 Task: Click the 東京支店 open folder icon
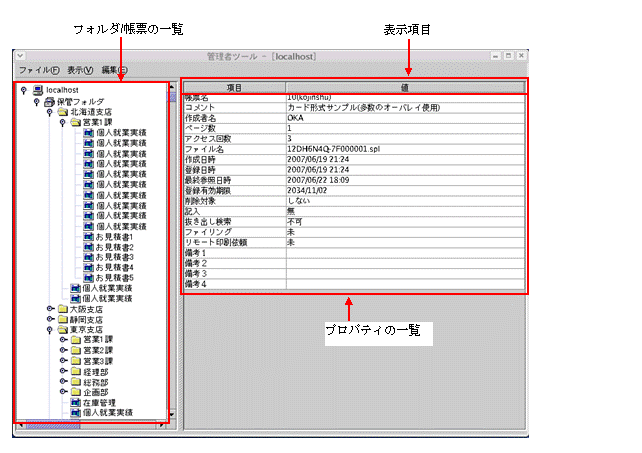click(63, 329)
